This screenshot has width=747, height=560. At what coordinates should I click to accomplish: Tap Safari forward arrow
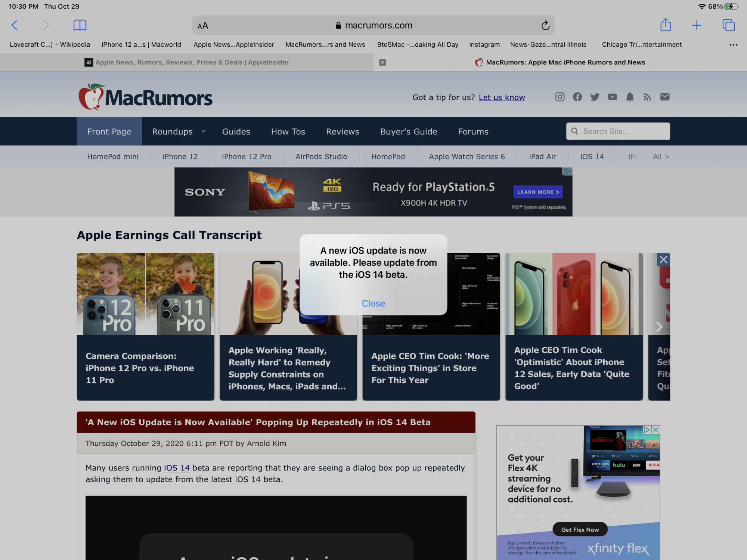pos(46,25)
